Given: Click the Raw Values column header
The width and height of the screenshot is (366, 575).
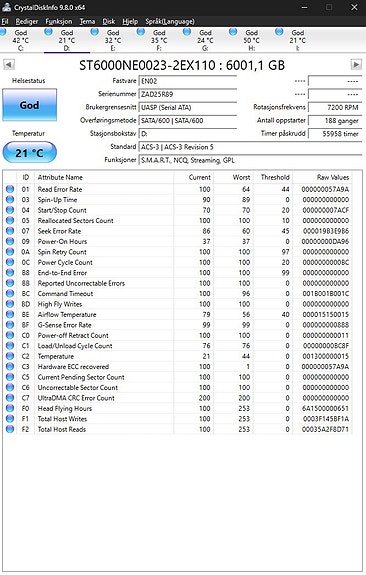Looking at the screenshot, I should 322,177.
